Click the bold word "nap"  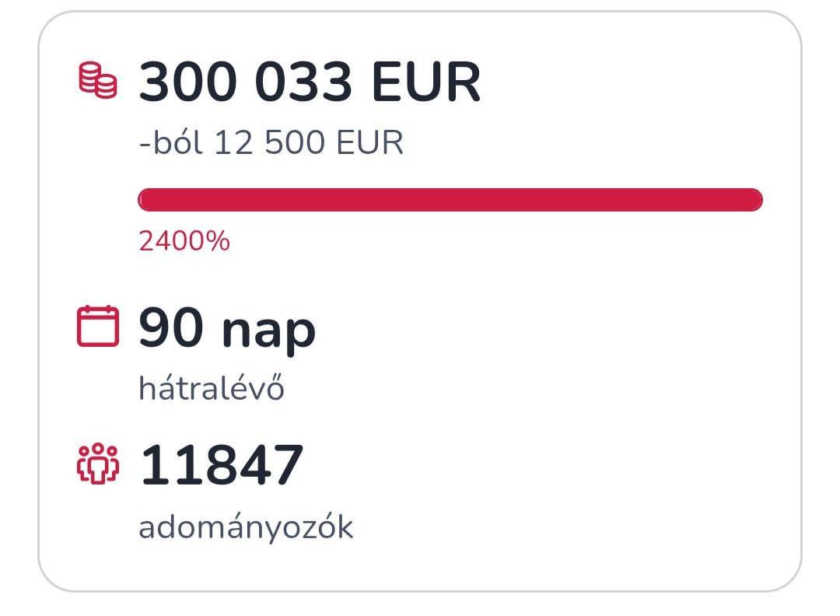click(x=268, y=330)
